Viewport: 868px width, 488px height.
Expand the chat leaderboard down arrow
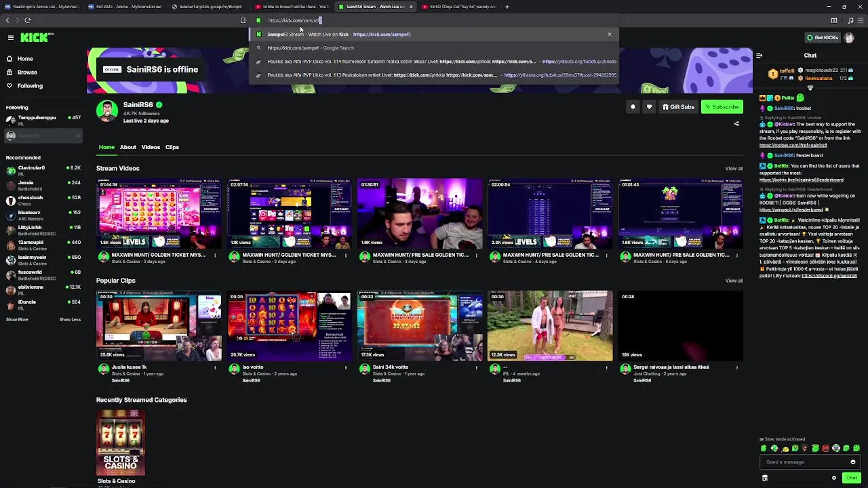point(810,88)
